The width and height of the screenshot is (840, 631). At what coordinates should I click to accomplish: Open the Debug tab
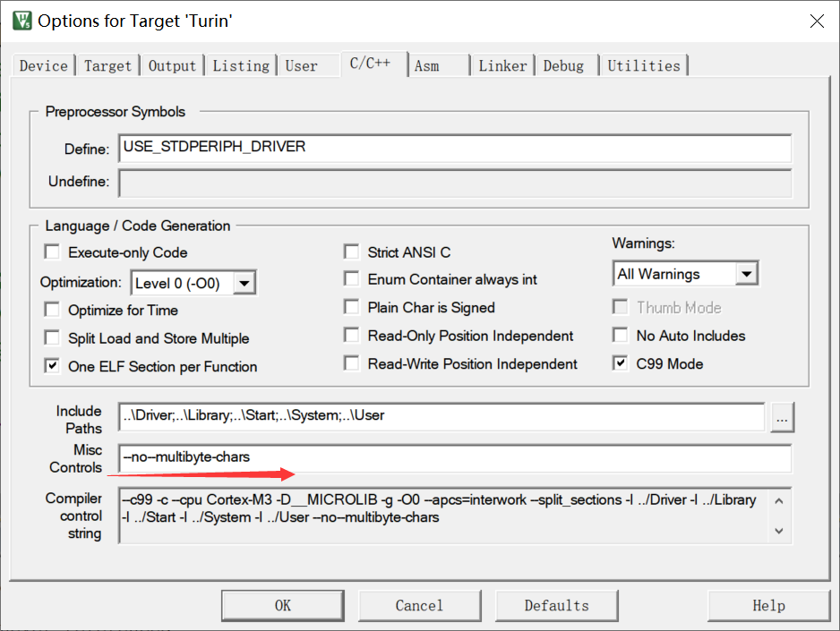[563, 65]
